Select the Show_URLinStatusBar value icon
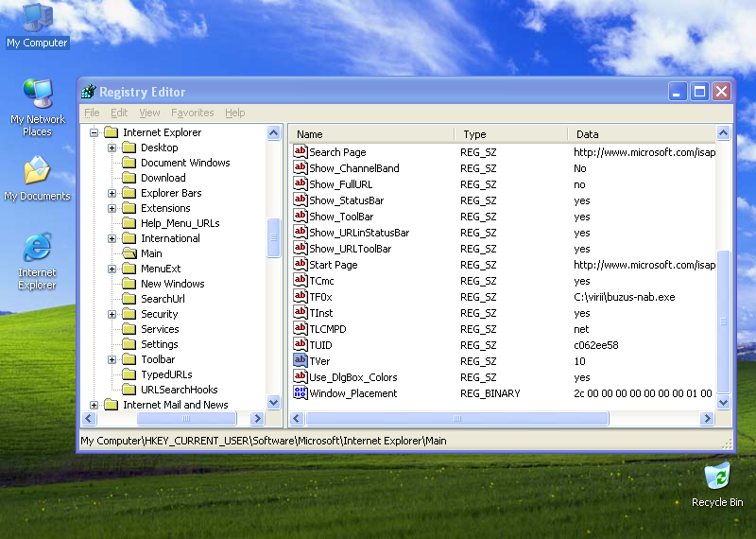Screen dimensions: 756x539 click(x=301, y=232)
